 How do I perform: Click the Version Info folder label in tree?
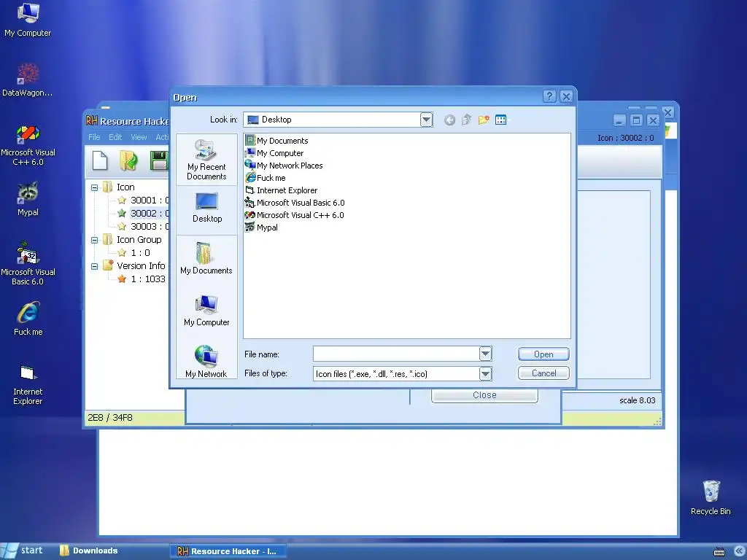coord(141,265)
